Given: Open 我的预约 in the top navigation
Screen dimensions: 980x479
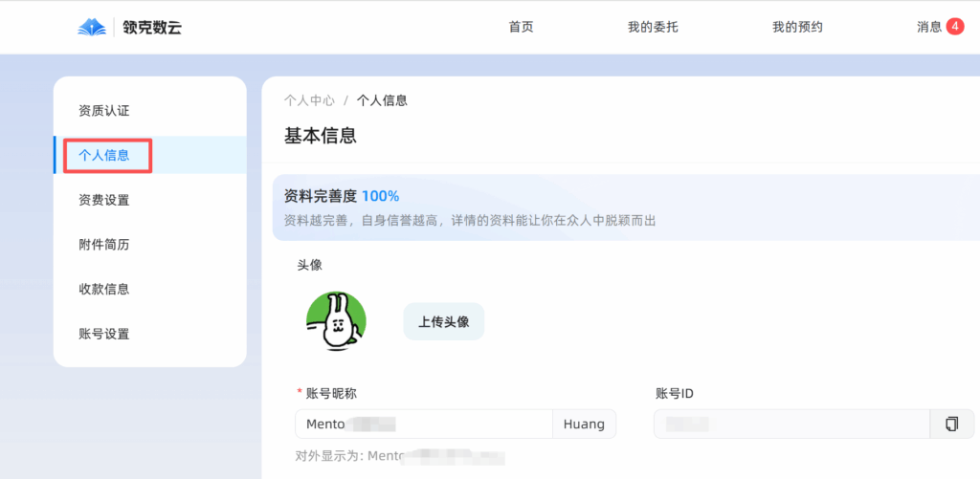Looking at the screenshot, I should click(797, 27).
